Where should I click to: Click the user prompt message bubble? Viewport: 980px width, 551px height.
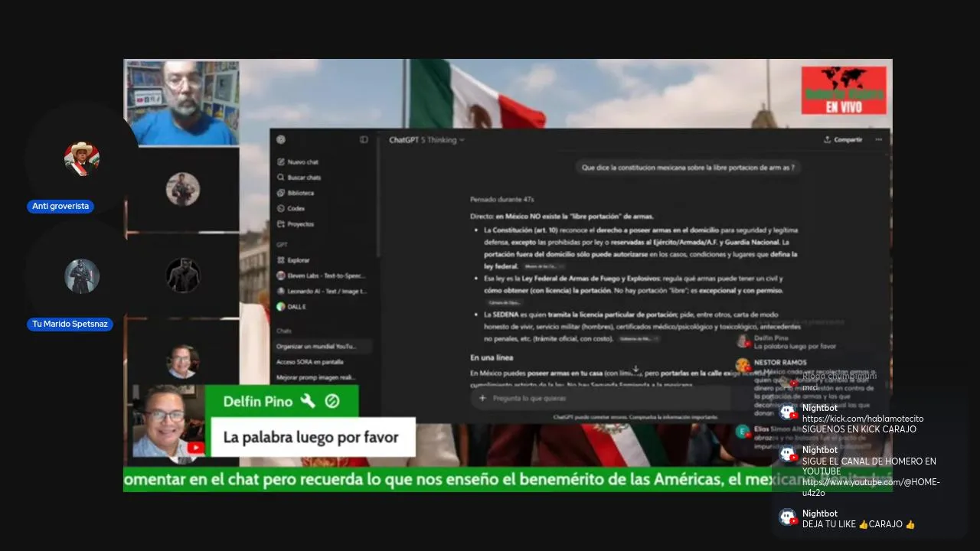tap(688, 167)
